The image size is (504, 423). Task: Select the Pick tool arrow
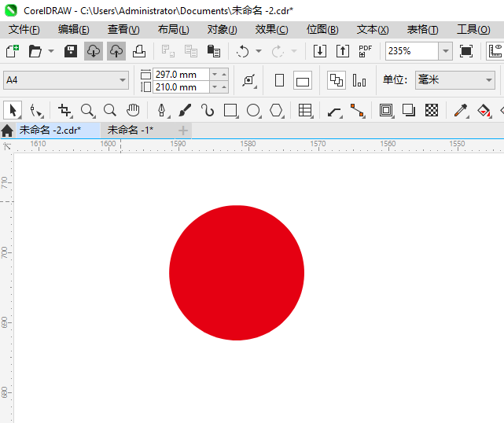click(x=12, y=110)
